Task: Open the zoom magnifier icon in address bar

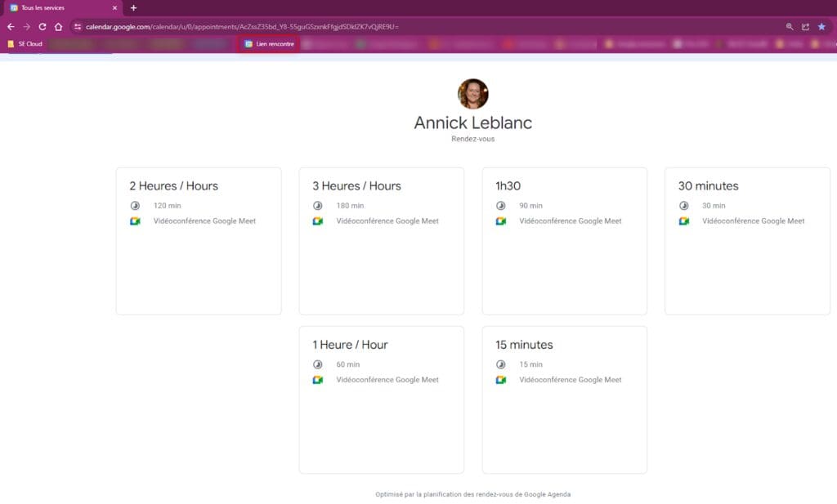Action: tap(790, 27)
